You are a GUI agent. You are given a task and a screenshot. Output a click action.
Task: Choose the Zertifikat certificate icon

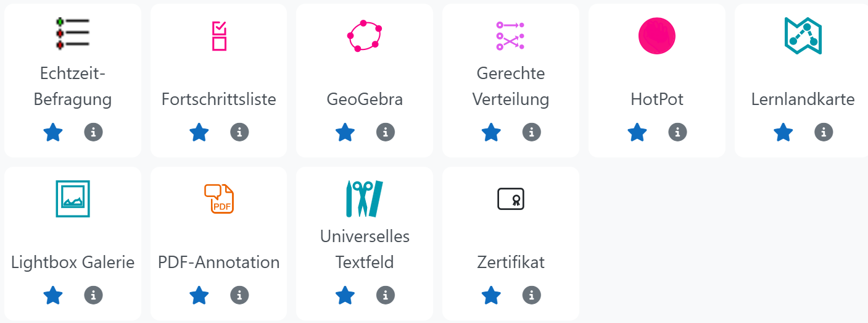510,198
